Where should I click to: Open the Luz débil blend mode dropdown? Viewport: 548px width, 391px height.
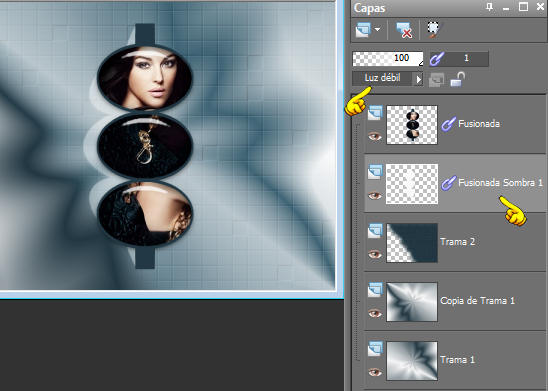point(383,78)
